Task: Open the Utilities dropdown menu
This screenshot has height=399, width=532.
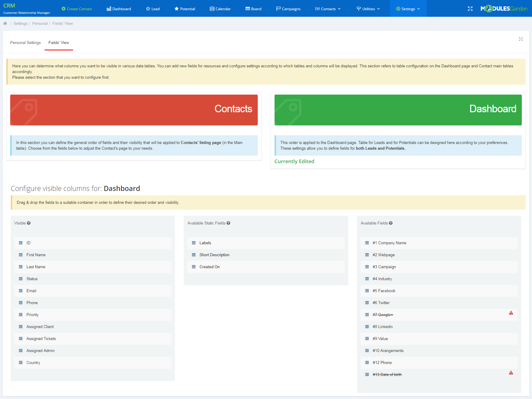Action: (368, 9)
